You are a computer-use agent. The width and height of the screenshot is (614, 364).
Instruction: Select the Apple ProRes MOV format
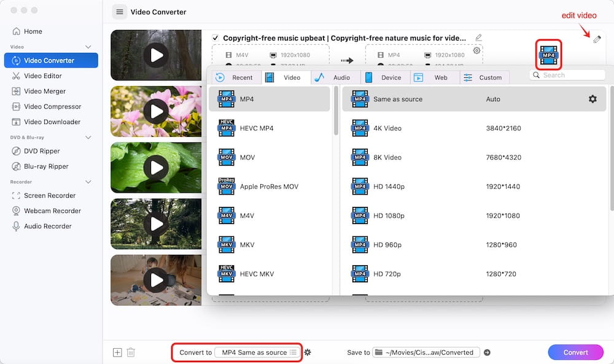pyautogui.click(x=270, y=187)
